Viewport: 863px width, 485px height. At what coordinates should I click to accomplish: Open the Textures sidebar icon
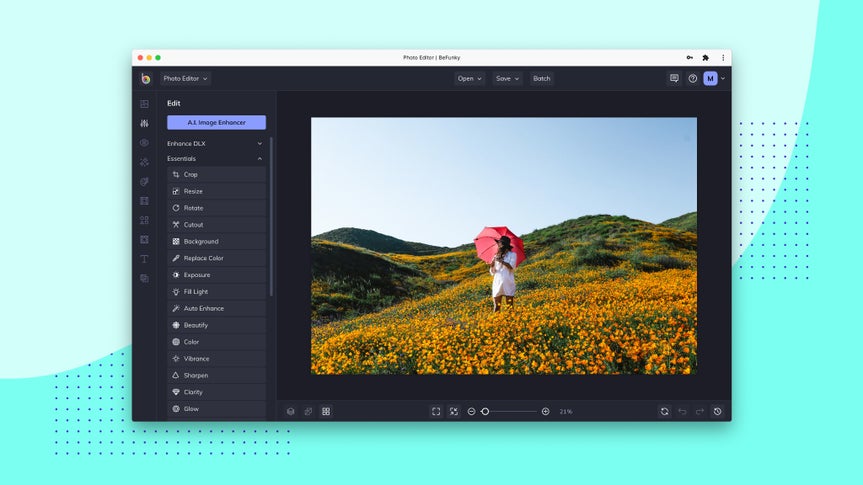[144, 279]
